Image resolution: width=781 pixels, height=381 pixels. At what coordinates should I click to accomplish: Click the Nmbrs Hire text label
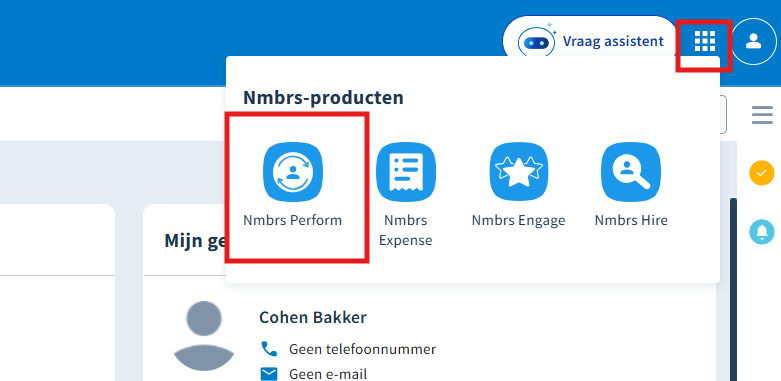[x=631, y=220]
